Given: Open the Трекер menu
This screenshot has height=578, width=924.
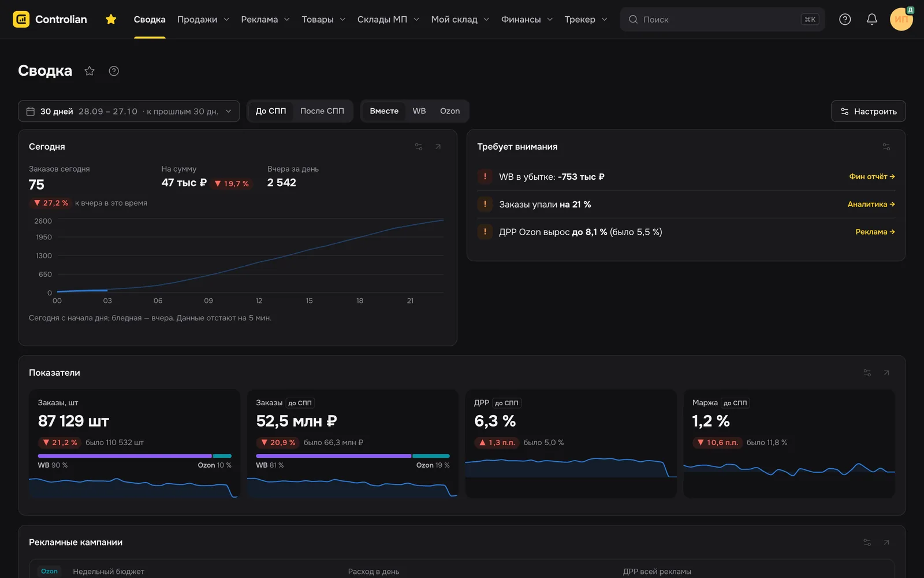Looking at the screenshot, I should tap(586, 19).
